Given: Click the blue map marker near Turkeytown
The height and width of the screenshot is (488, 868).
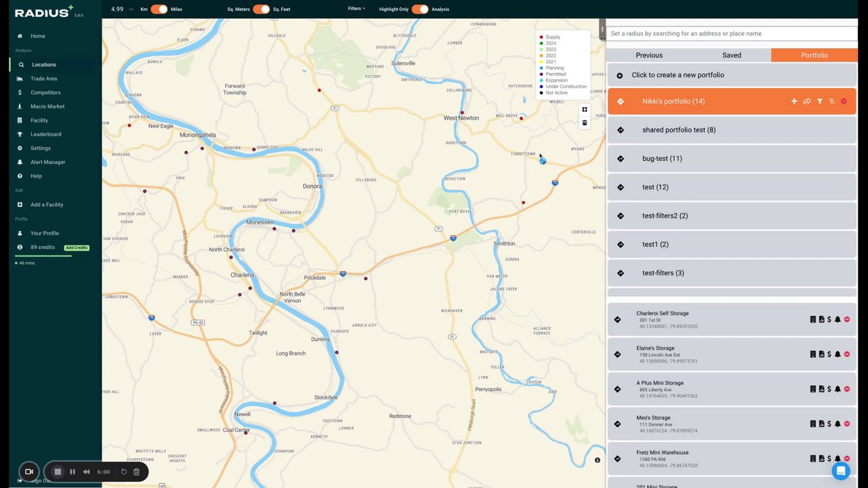Looking at the screenshot, I should tap(542, 161).
